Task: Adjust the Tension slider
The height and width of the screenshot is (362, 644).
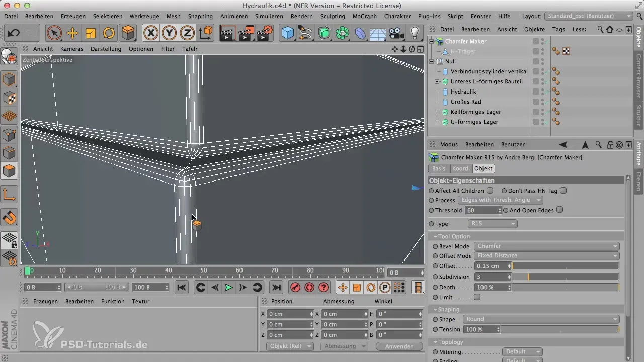Action: click(x=560, y=329)
